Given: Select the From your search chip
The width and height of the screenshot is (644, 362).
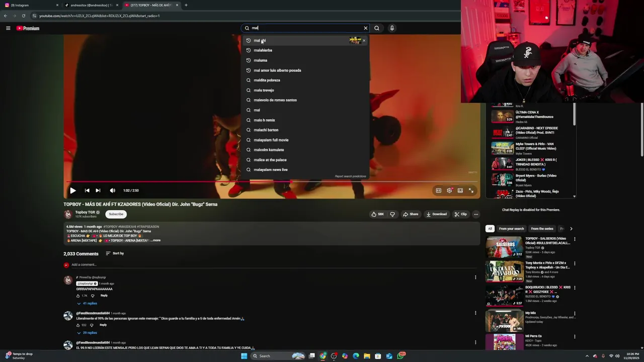Looking at the screenshot, I should coord(511,229).
